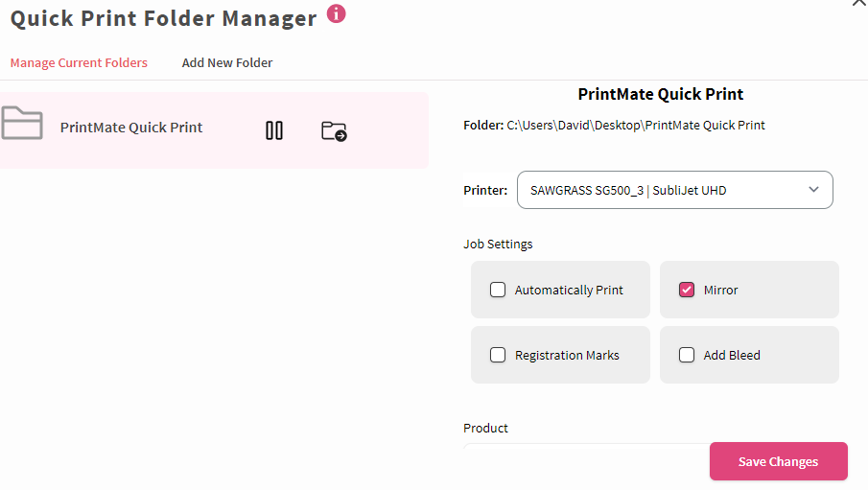The height and width of the screenshot is (490, 868).
Task: Click the C:\Users\David\Desktop folder path text
Action: [636, 125]
